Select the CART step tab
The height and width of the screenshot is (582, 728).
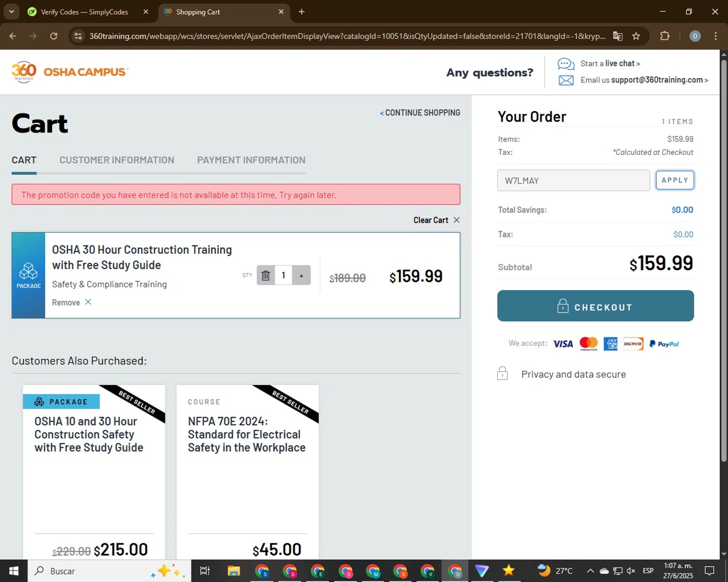(x=24, y=160)
